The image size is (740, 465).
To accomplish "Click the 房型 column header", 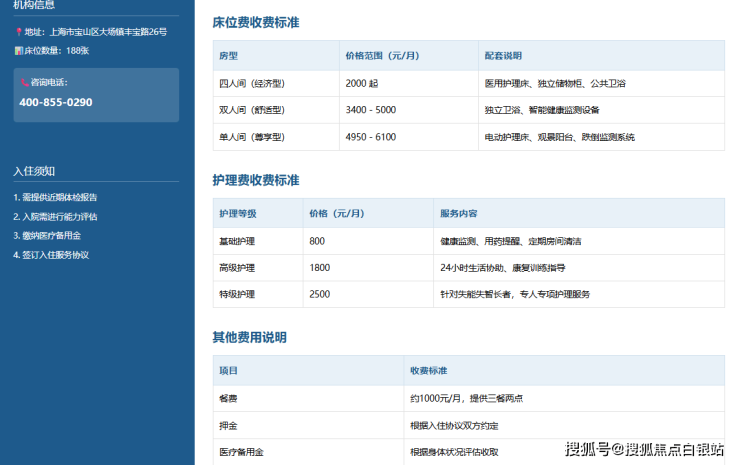I will point(276,56).
